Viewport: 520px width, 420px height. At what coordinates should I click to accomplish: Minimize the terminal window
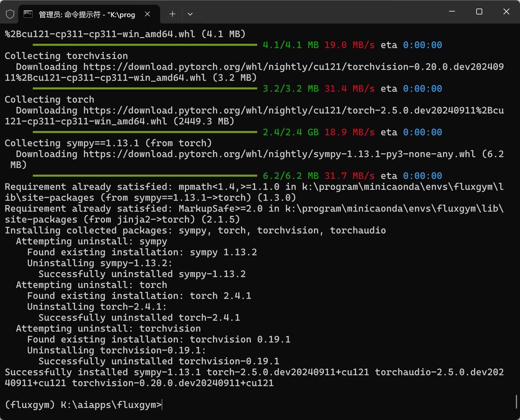451,12
